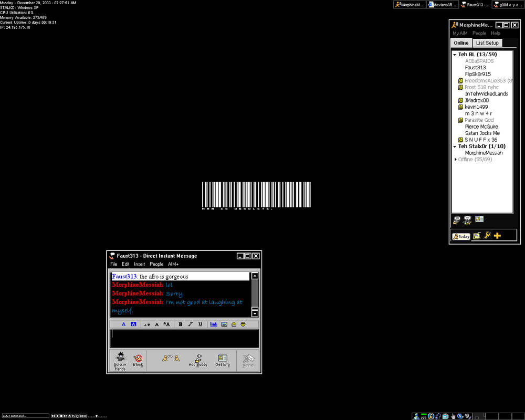This screenshot has width=525, height=420.
Task: Click the Block button
Action: tap(138, 360)
